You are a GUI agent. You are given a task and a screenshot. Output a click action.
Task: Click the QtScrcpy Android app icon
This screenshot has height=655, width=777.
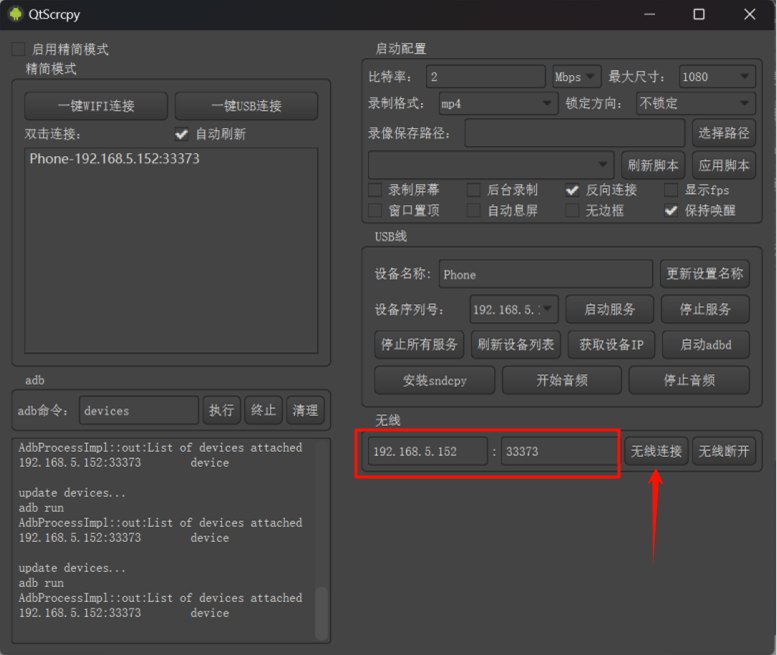click(x=15, y=14)
